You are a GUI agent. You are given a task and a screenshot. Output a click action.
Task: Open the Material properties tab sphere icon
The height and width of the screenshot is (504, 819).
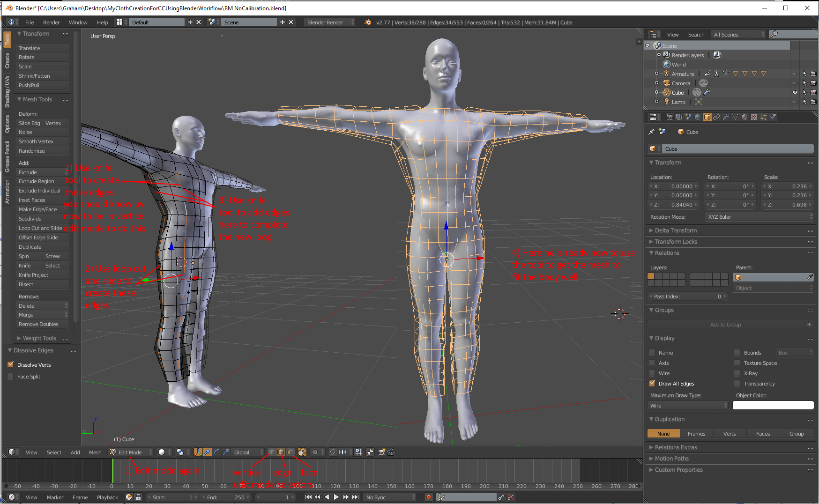coord(745,117)
